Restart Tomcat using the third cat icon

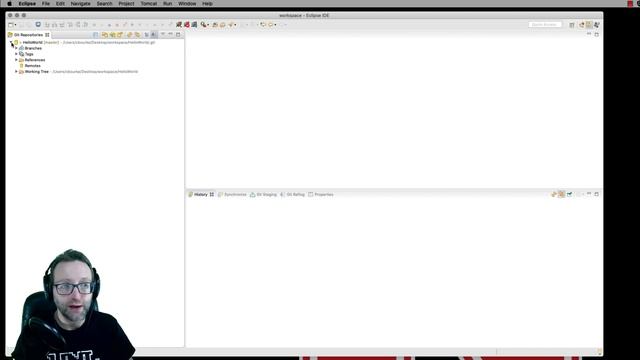[194, 24]
